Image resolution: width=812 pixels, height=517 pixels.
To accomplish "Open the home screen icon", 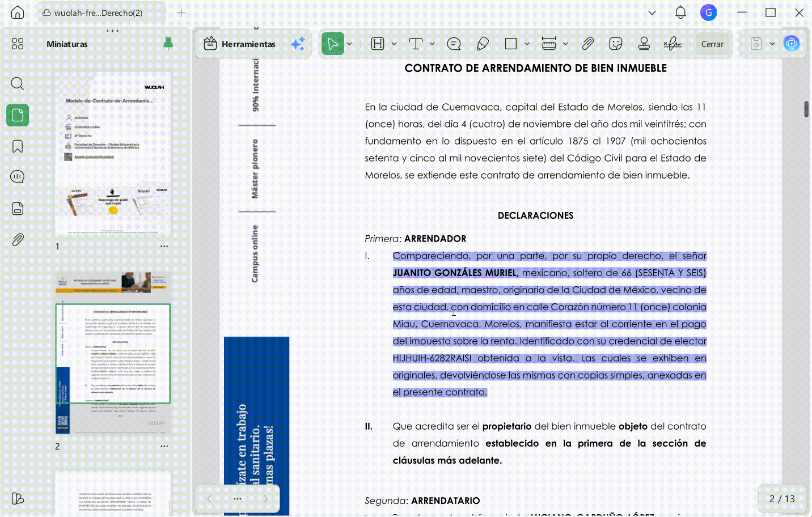I will [18, 12].
